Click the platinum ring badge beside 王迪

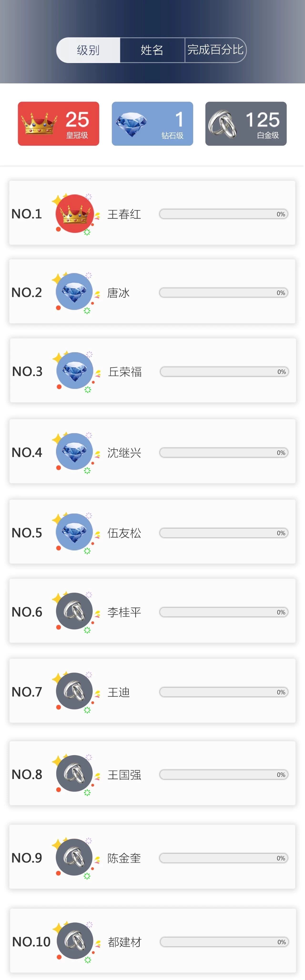point(74,691)
